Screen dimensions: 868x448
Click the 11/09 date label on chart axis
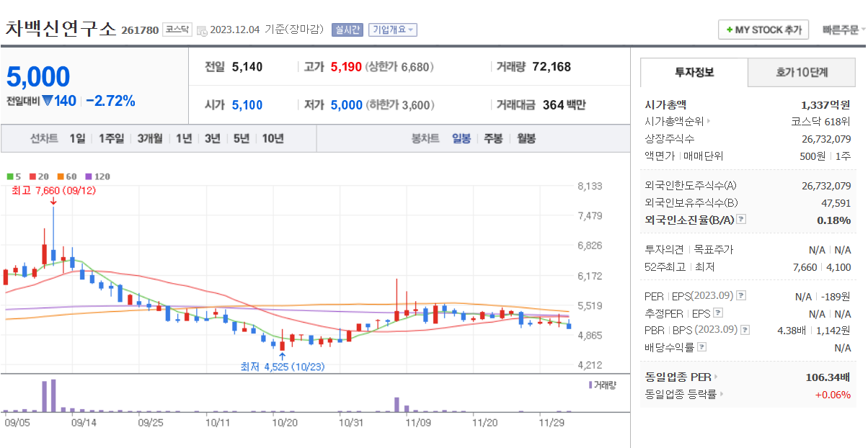click(x=418, y=423)
